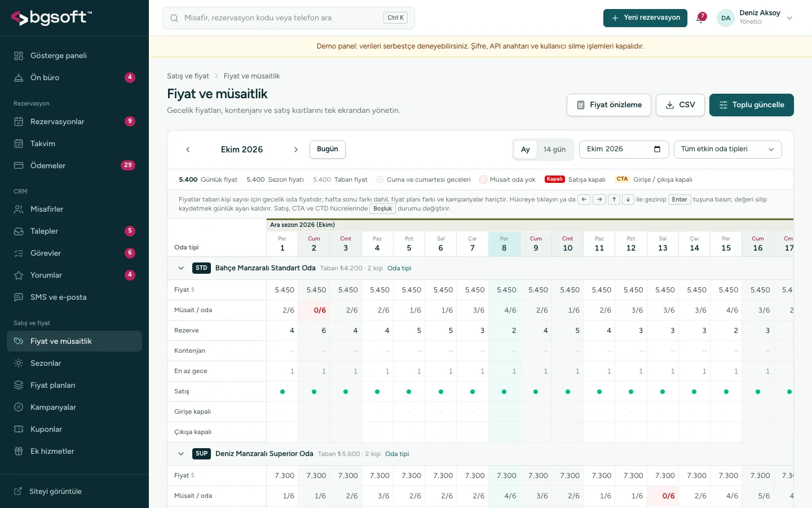Collapse Bahçe Manzaralı Standart Oda section
The image size is (812, 508).
(x=181, y=268)
